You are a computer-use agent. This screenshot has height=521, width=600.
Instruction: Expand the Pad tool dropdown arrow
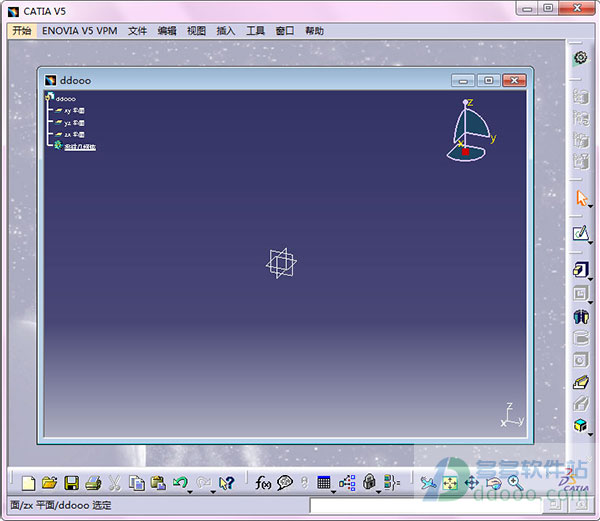590,280
